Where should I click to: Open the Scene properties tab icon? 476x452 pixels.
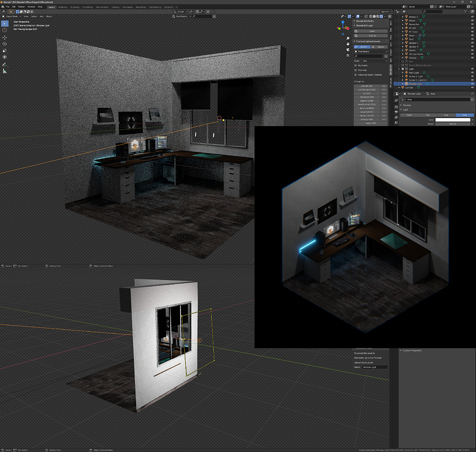point(396,122)
